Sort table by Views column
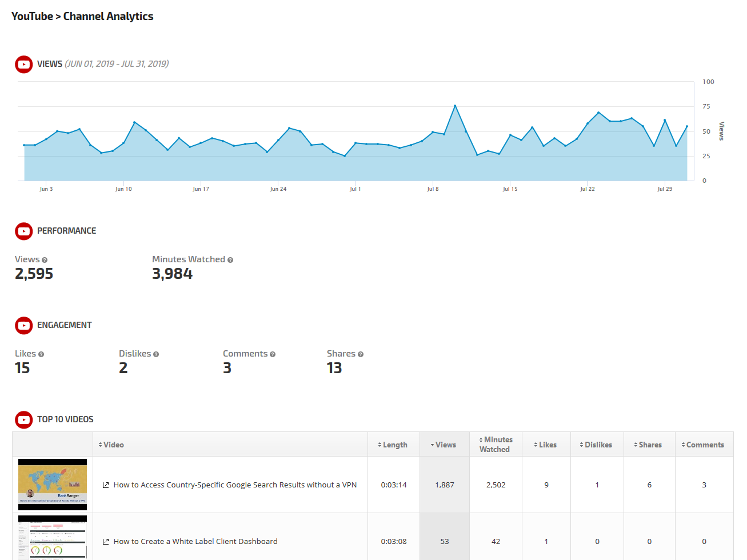 pos(444,445)
